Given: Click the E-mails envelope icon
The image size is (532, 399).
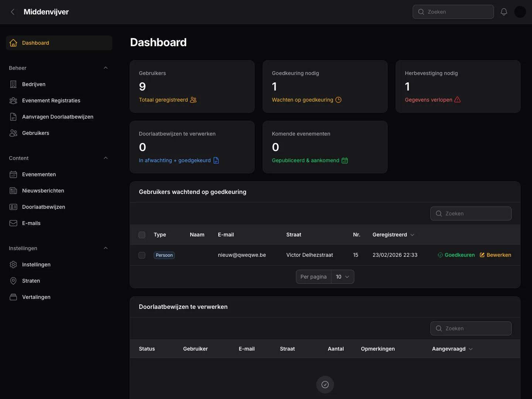Looking at the screenshot, I should [13, 223].
